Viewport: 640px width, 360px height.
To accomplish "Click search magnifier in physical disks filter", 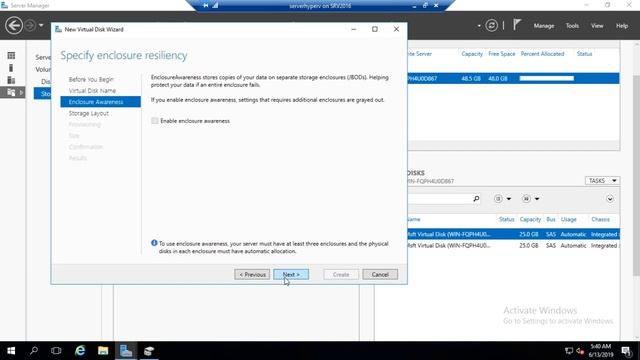I will [476, 199].
